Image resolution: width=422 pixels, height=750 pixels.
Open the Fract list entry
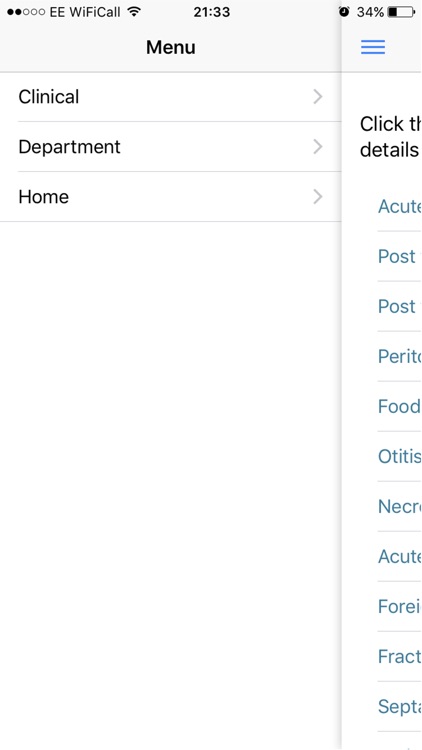[399, 656]
